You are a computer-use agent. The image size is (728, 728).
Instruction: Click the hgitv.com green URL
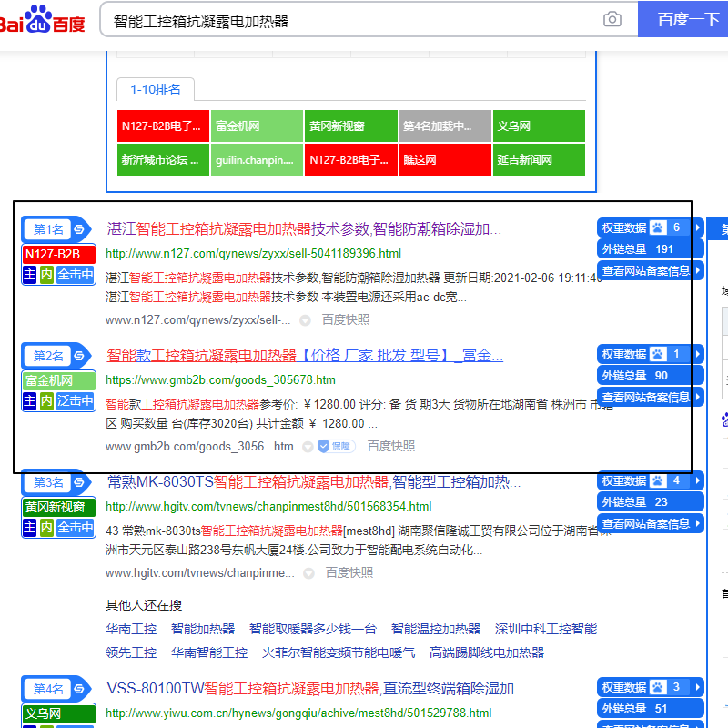point(268,506)
